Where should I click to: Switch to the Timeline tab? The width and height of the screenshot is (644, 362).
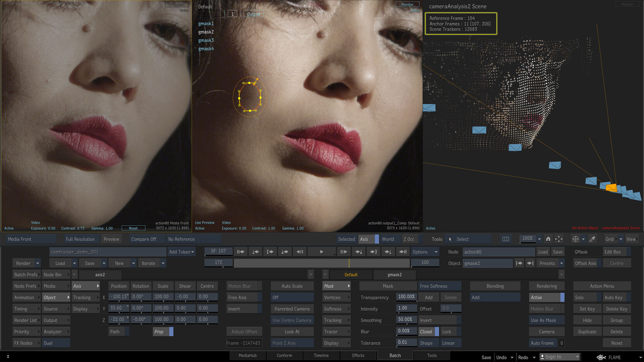(x=321, y=355)
